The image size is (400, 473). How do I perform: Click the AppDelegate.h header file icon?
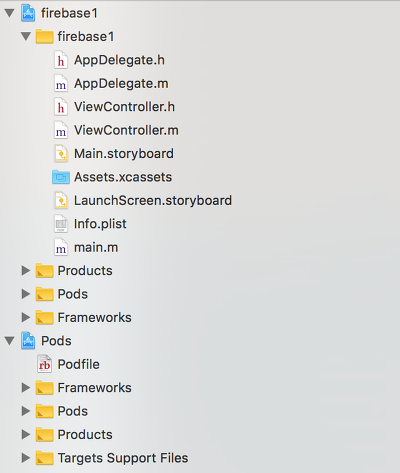point(61,60)
